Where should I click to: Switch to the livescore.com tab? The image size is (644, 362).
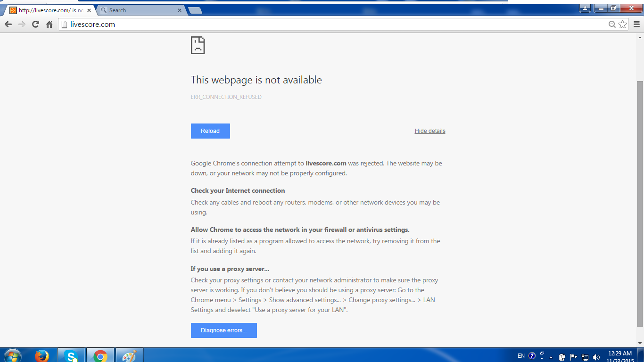50,10
